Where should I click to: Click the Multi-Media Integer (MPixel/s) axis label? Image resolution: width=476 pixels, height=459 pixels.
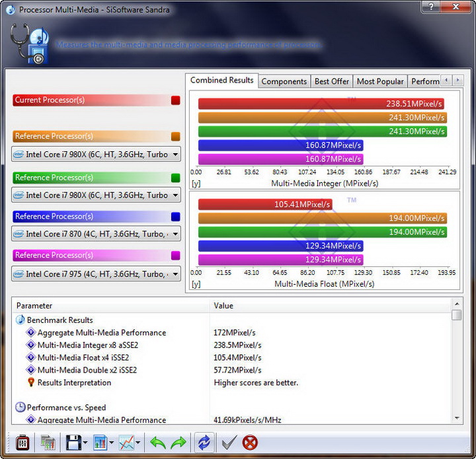[x=325, y=184]
